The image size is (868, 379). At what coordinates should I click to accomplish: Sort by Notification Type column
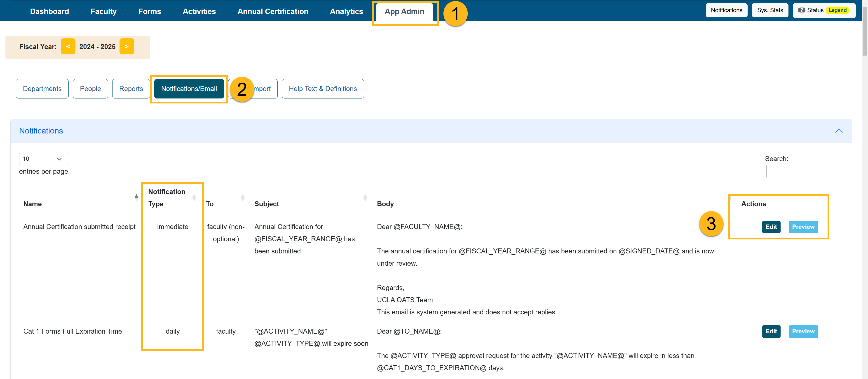tap(172, 198)
